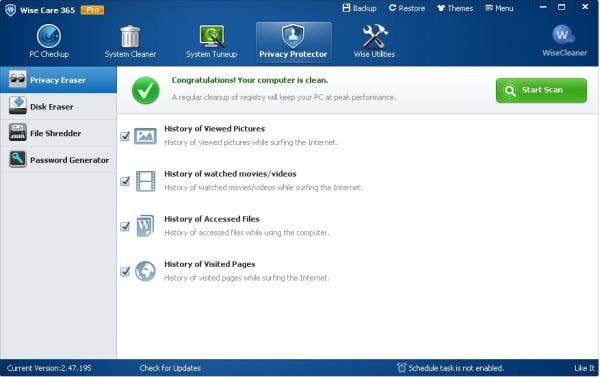The width and height of the screenshot is (600, 377).
Task: Click 'Schedule task is not enabled' text
Action: click(x=456, y=368)
